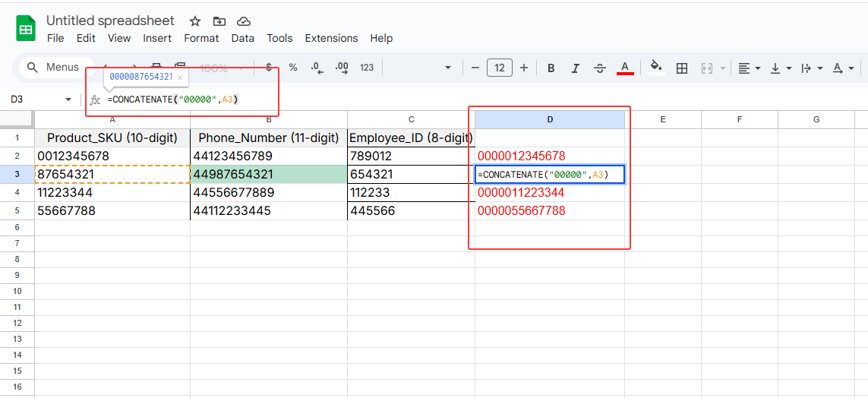
Task: Click the move to folder icon
Action: point(219,21)
